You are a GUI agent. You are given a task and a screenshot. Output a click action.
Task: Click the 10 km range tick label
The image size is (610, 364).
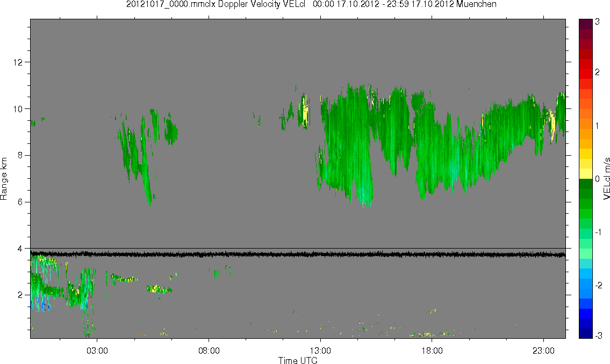[x=18, y=109]
